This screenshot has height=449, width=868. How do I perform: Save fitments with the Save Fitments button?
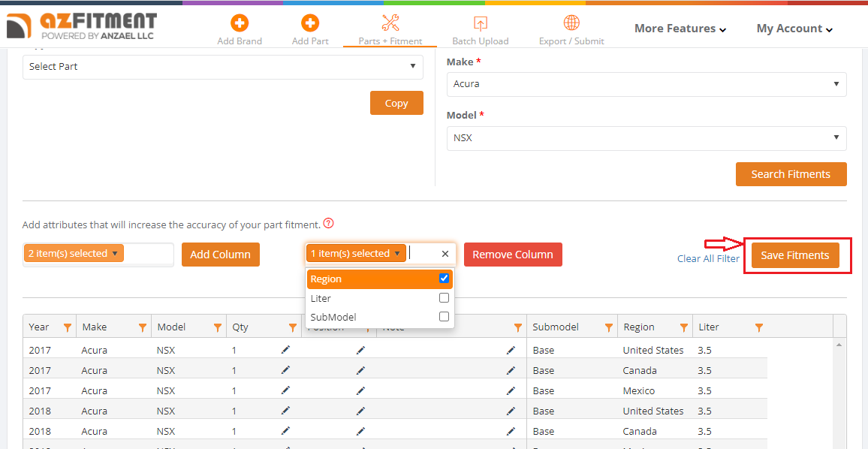click(795, 255)
